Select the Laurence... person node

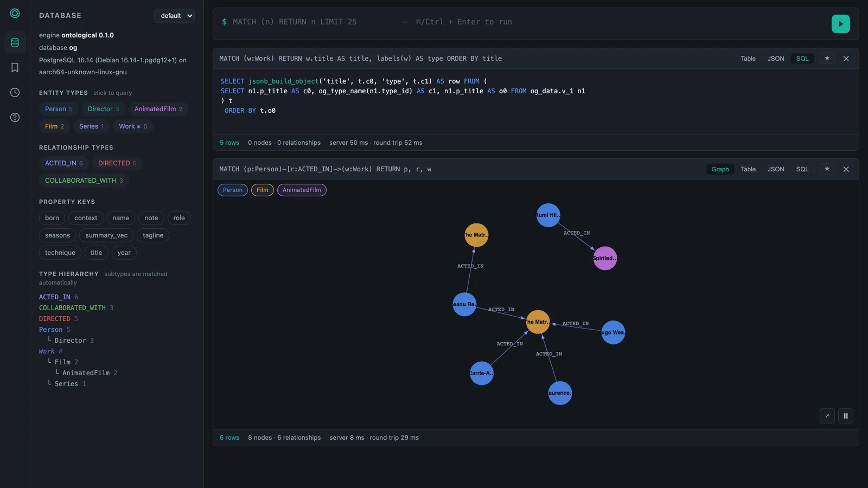click(560, 393)
